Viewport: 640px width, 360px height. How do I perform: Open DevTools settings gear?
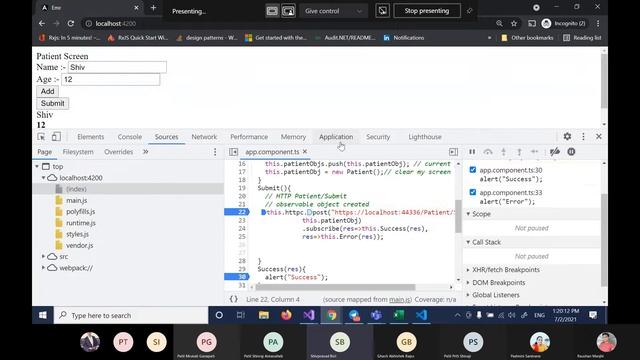[567, 136]
